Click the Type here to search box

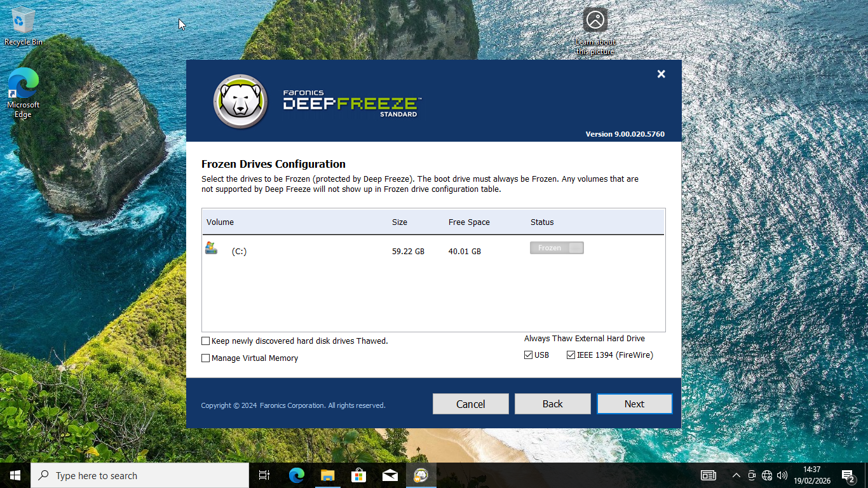(x=140, y=475)
